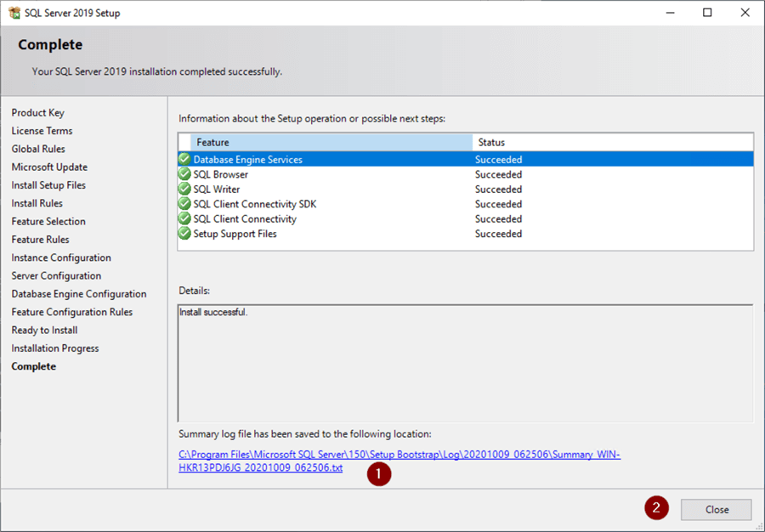Go to the Instance Configuration step
Viewport: 765px width, 532px height.
[x=61, y=258]
